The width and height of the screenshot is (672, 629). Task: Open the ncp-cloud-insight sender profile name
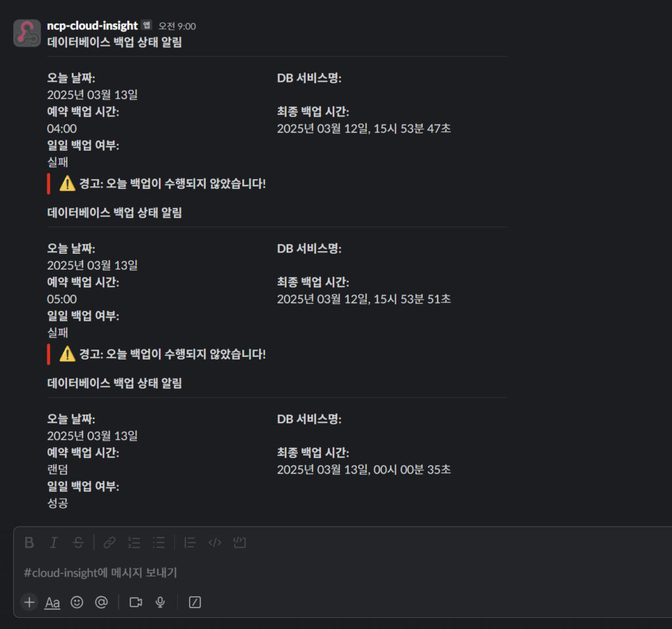pyautogui.click(x=93, y=26)
